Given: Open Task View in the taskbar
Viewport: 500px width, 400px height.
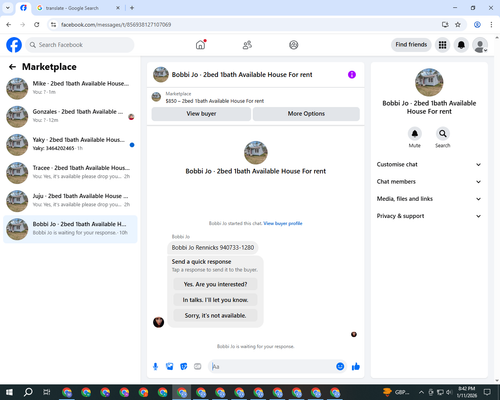Looking at the screenshot, I should click(x=47, y=392).
